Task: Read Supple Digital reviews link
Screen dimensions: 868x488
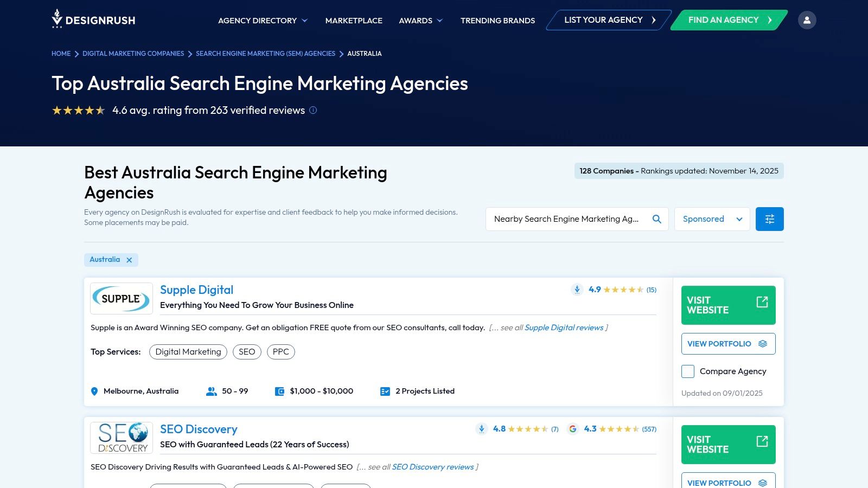Action: 564,328
